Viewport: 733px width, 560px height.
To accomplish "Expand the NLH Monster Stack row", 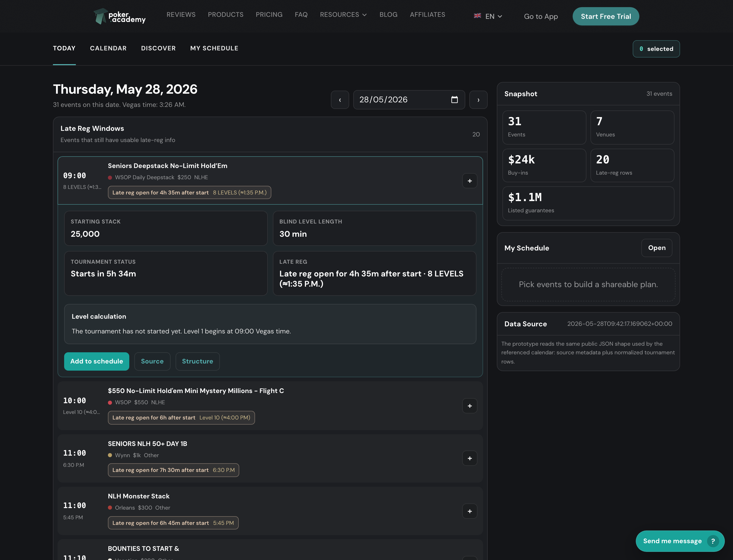I will click(270, 511).
